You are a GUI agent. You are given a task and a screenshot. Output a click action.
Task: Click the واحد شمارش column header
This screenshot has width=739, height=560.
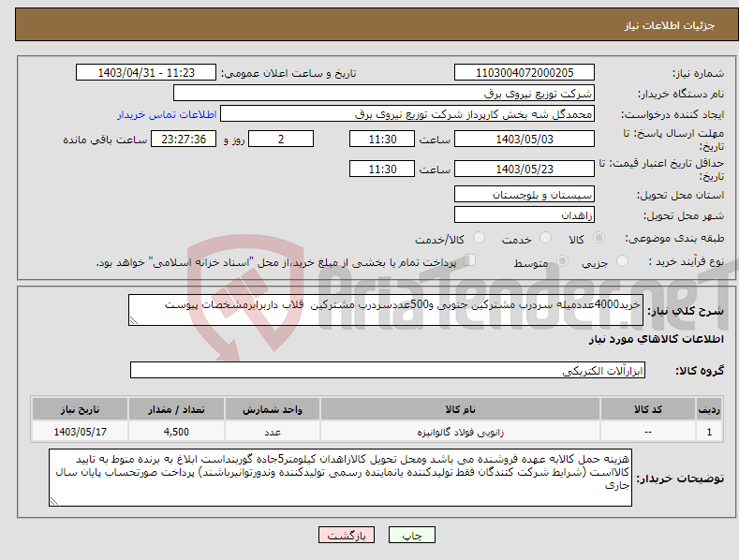click(x=273, y=409)
